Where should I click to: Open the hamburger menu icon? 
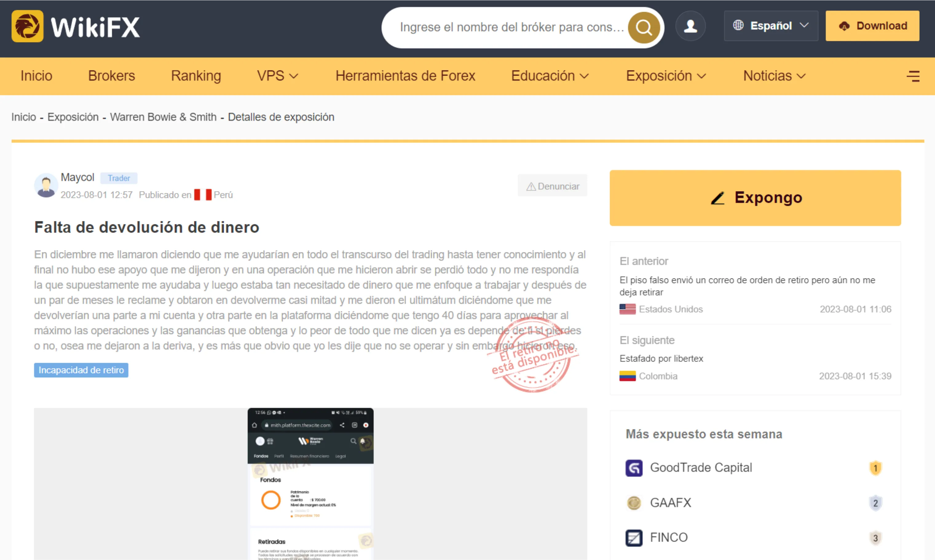pyautogui.click(x=913, y=76)
